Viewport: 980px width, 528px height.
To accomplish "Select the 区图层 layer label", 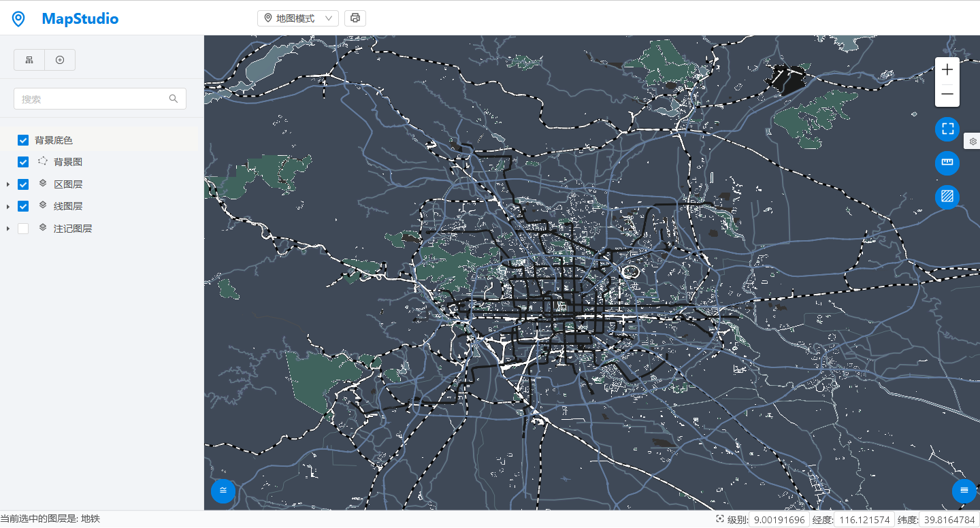I will coord(68,184).
